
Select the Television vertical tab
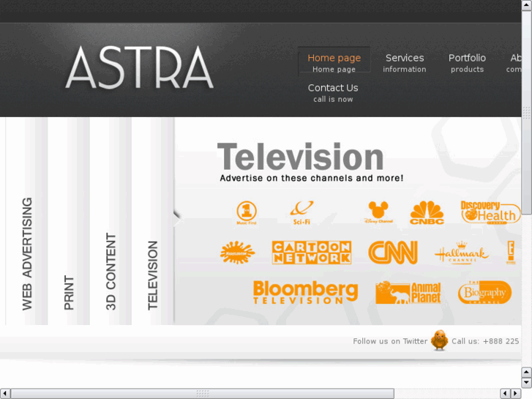pyautogui.click(x=153, y=220)
